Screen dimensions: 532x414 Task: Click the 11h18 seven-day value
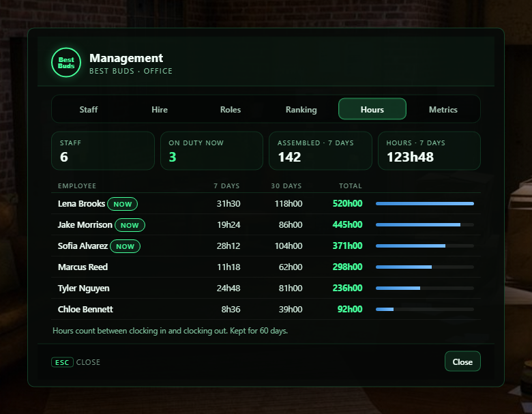(228, 267)
